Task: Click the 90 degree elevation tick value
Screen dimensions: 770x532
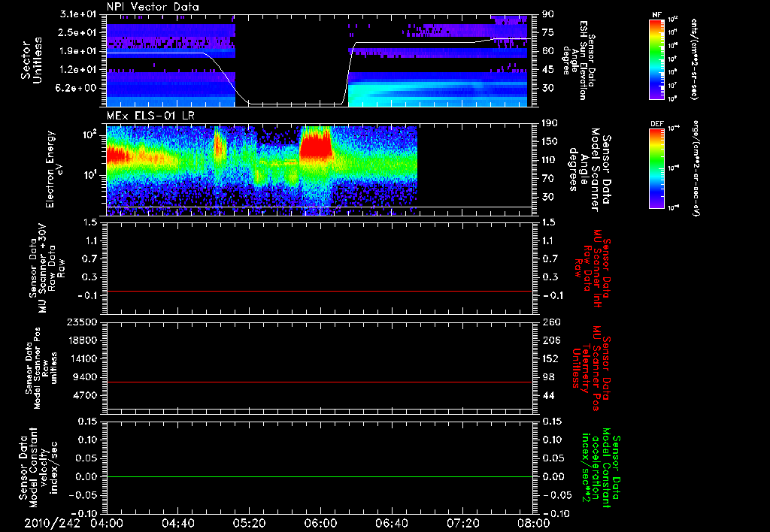Action: (547, 14)
